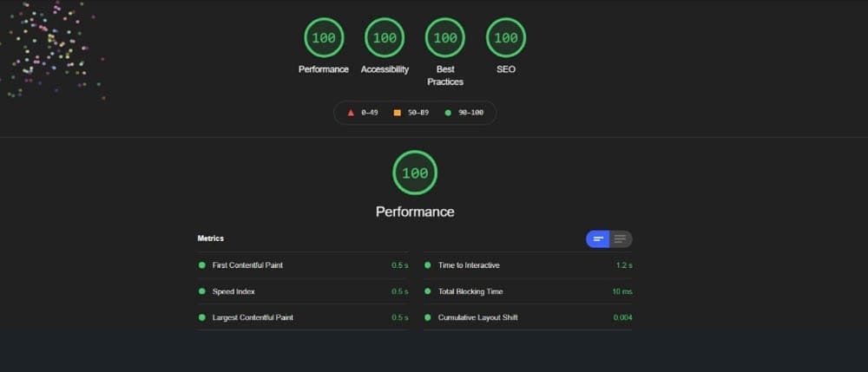
Task: Select the SEO score gauge
Action: [506, 38]
